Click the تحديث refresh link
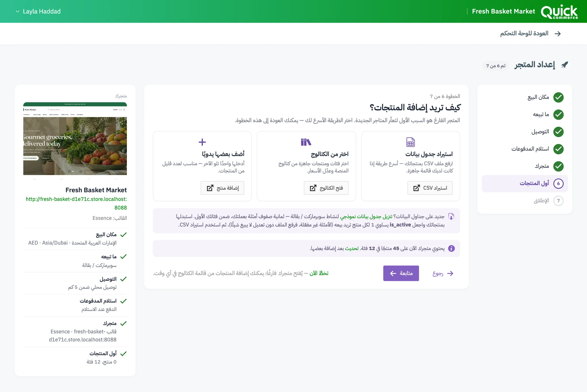 tap(352, 248)
